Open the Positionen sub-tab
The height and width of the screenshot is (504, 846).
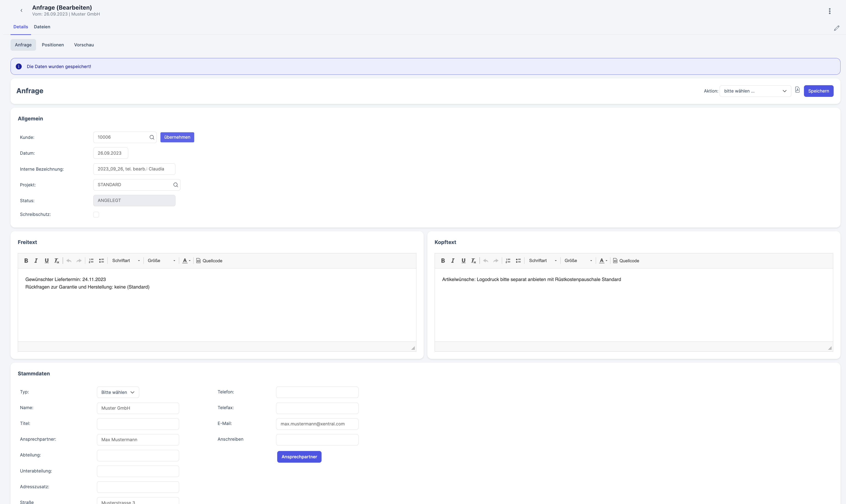53,45
